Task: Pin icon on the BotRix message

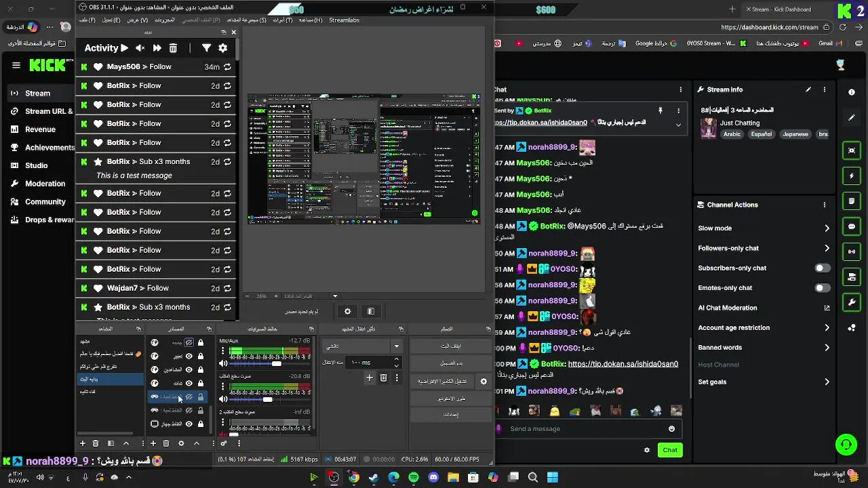Action: pyautogui.click(x=660, y=110)
